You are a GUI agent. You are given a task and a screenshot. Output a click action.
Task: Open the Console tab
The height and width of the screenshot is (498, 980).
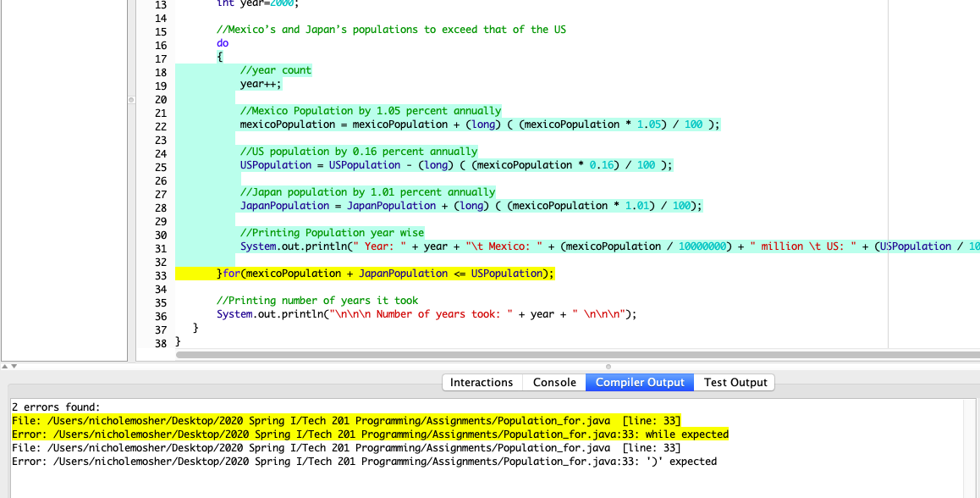point(554,382)
